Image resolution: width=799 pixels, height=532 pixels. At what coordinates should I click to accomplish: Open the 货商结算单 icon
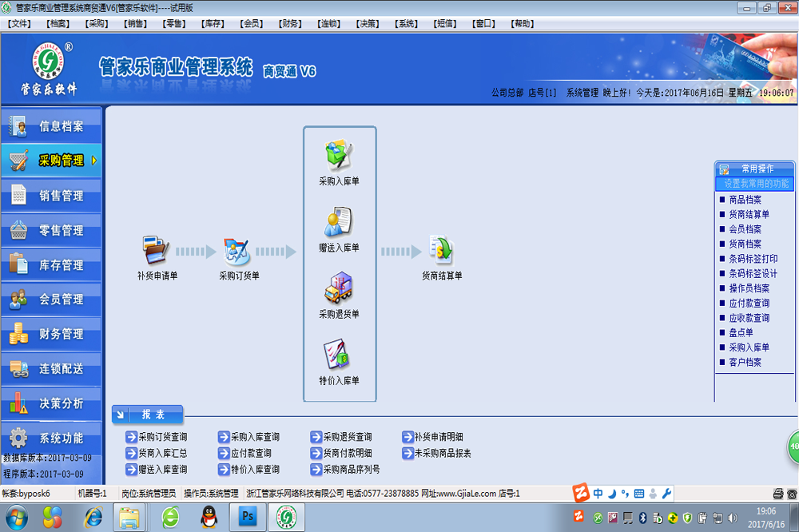[441, 250]
